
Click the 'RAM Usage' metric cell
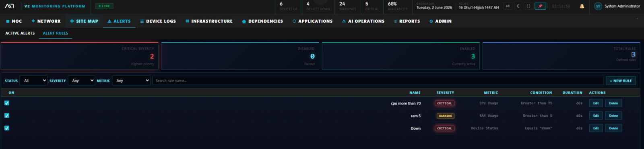click(x=489, y=116)
